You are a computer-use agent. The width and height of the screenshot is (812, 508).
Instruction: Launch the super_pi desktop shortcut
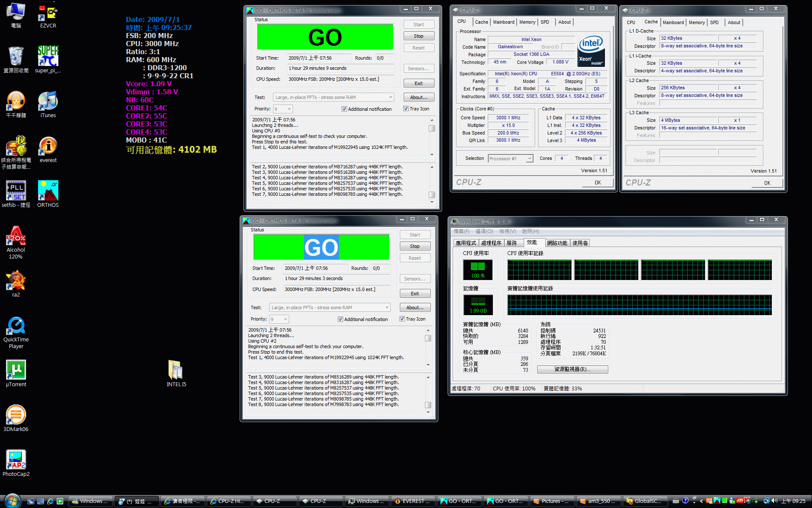[48, 59]
